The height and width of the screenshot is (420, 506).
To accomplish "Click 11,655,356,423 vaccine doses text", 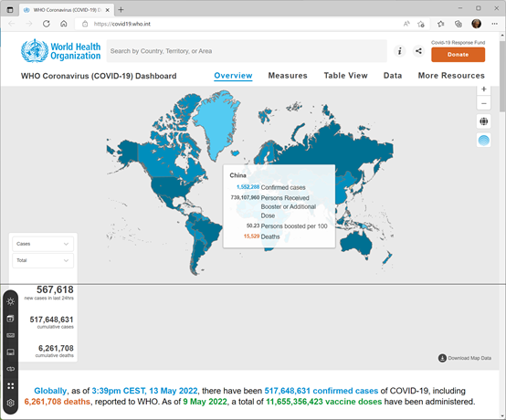I will coord(323,402).
